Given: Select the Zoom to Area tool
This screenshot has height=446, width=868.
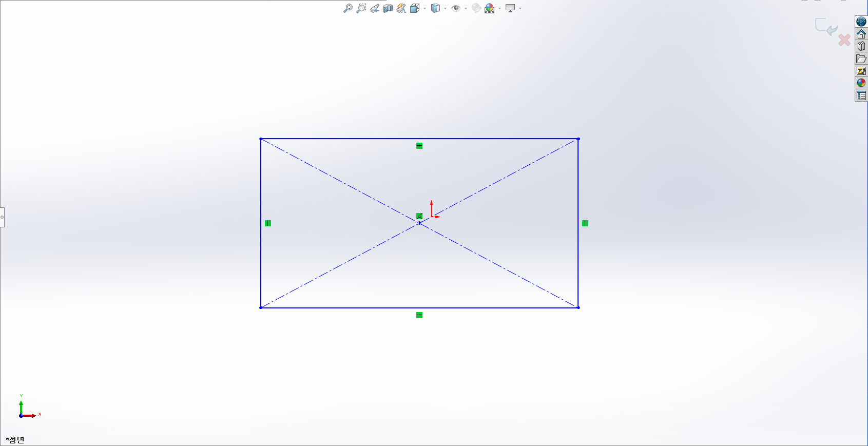Looking at the screenshot, I should pos(361,8).
